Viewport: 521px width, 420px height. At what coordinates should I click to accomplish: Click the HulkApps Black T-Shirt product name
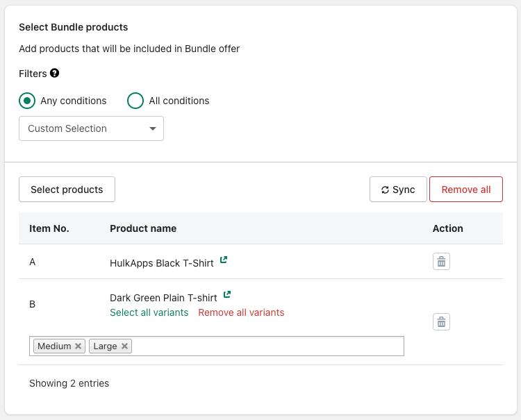click(x=161, y=263)
